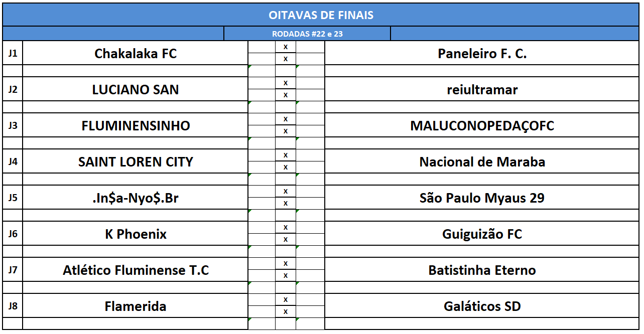644x334 pixels.
Task: Select the FLUMINENSINHO cell
Action: [x=136, y=126]
